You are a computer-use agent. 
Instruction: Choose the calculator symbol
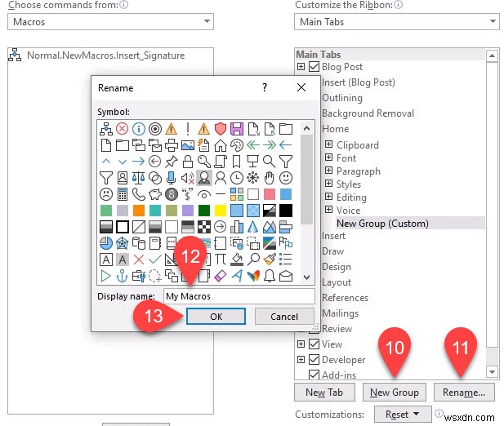(x=123, y=194)
